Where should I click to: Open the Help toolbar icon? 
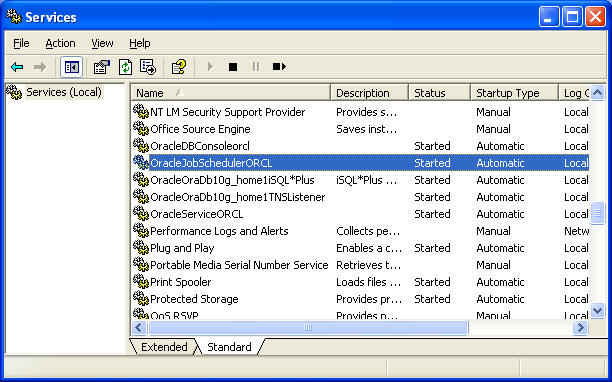coord(179,67)
